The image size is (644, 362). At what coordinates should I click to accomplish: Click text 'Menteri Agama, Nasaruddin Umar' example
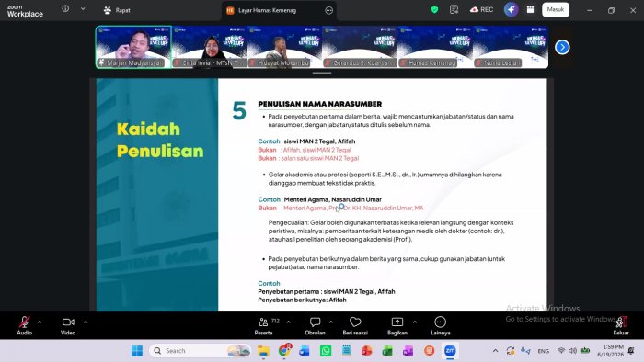pos(333,199)
